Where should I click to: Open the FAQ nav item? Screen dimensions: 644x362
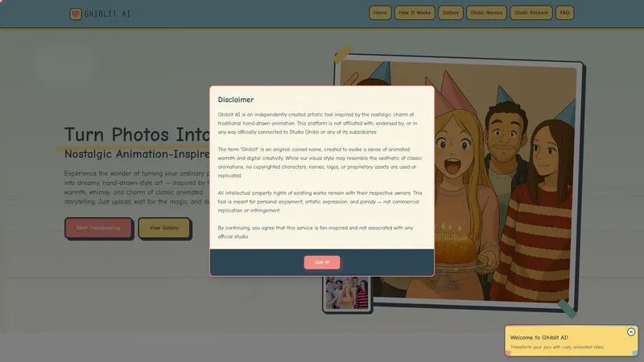[x=565, y=13]
